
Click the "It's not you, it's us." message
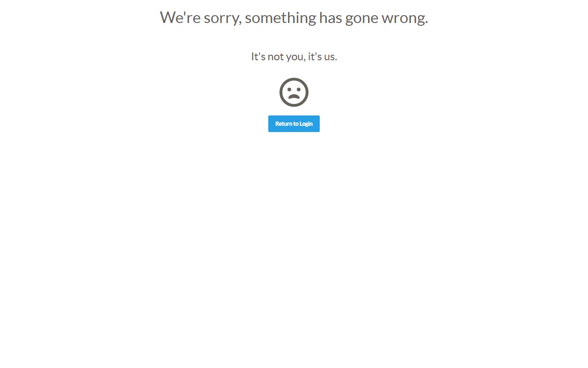294,57
